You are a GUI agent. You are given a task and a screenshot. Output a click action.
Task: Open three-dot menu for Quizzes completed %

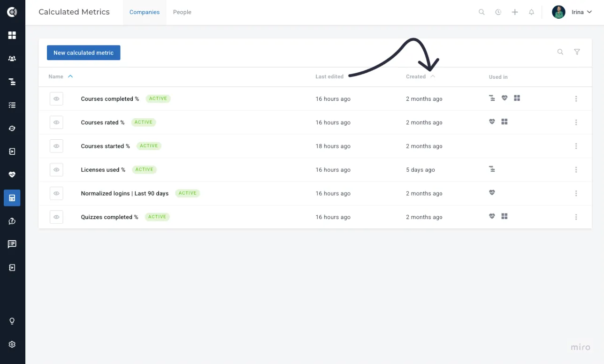[576, 217]
